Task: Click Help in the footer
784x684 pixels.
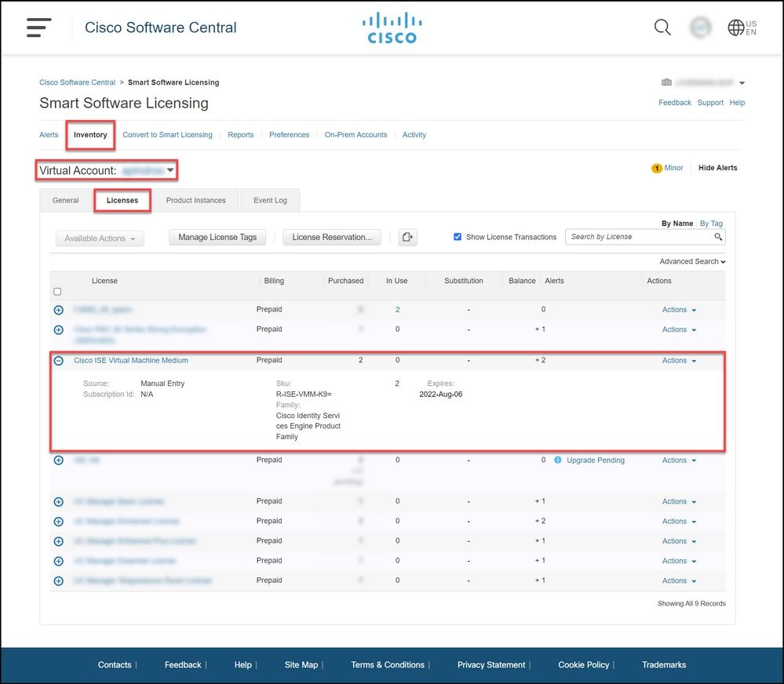Action: [243, 664]
